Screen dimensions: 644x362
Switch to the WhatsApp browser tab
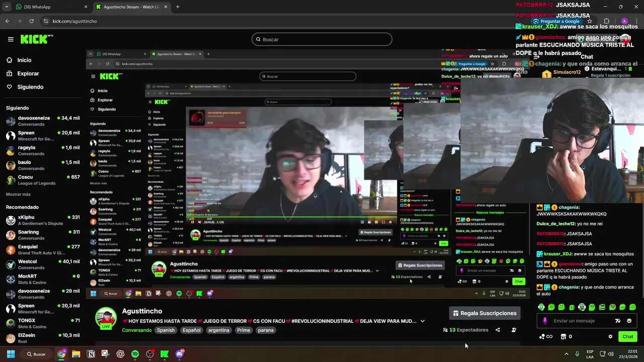tap(50, 7)
